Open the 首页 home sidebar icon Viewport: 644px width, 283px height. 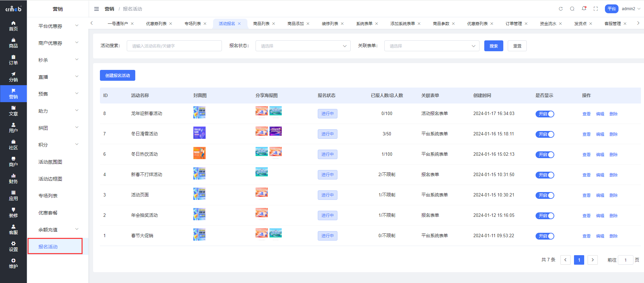(13, 26)
